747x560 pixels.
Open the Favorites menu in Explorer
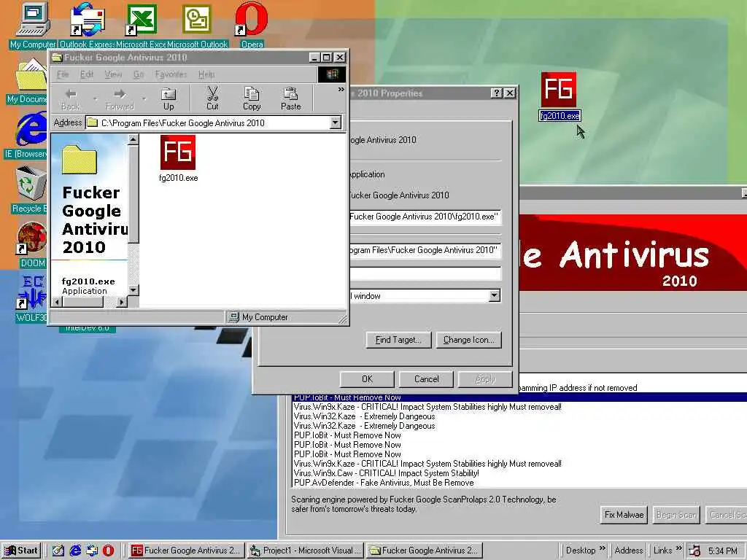171,74
